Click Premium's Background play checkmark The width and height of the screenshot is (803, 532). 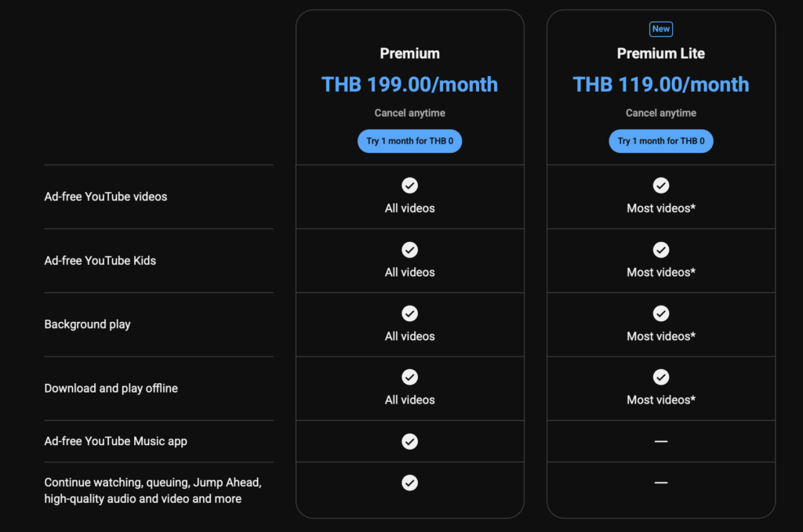coord(409,313)
